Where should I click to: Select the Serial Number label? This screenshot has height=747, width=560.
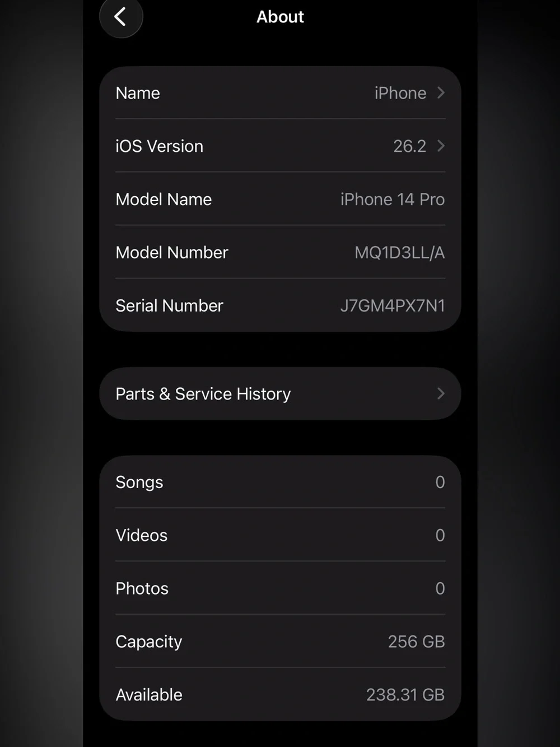click(169, 306)
